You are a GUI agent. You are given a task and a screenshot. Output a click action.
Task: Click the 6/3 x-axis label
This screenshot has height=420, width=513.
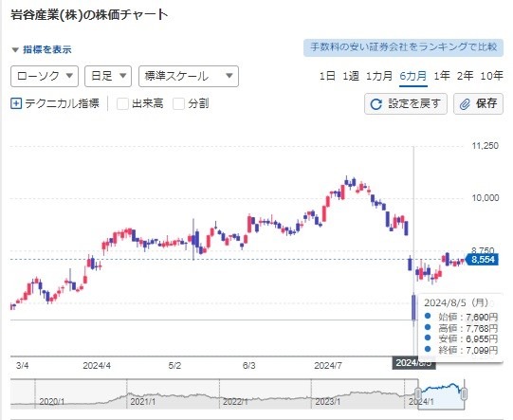(x=249, y=366)
